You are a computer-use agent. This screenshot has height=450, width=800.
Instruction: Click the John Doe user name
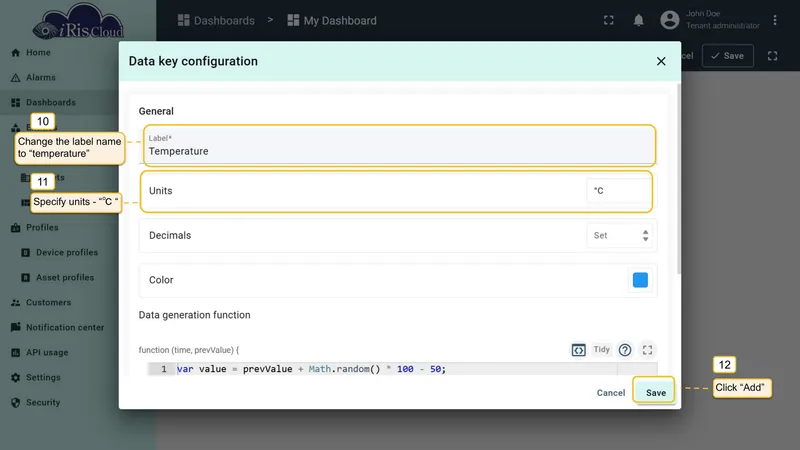tap(703, 14)
